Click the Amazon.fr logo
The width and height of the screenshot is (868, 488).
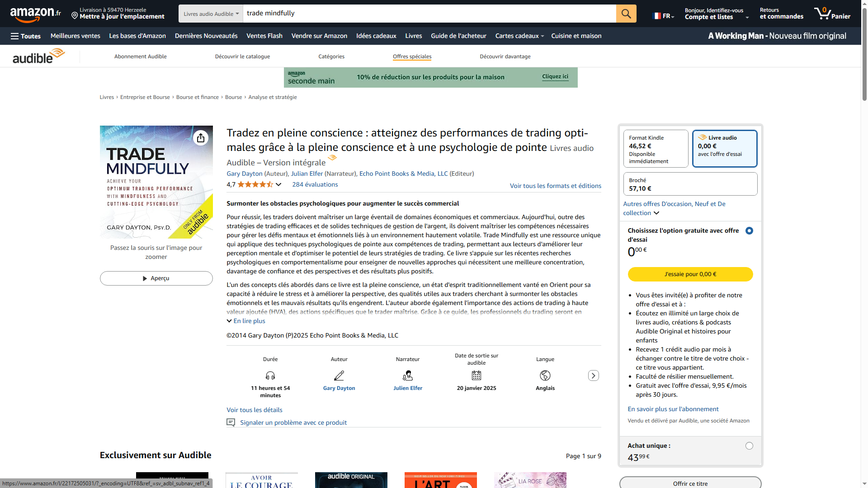tap(35, 14)
